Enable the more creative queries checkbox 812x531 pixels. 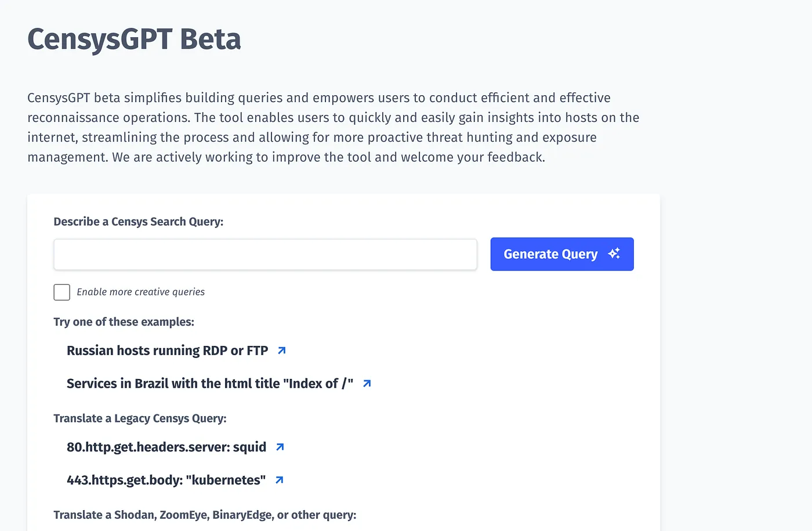pyautogui.click(x=62, y=292)
